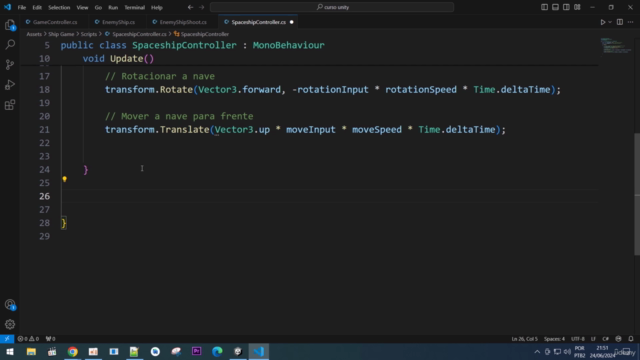Open the Run menu

click(113, 7)
